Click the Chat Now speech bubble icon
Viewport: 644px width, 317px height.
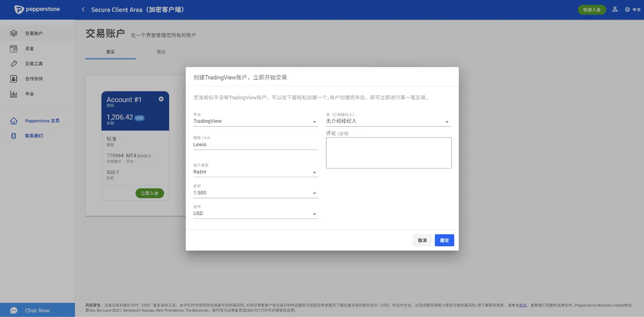click(x=14, y=311)
